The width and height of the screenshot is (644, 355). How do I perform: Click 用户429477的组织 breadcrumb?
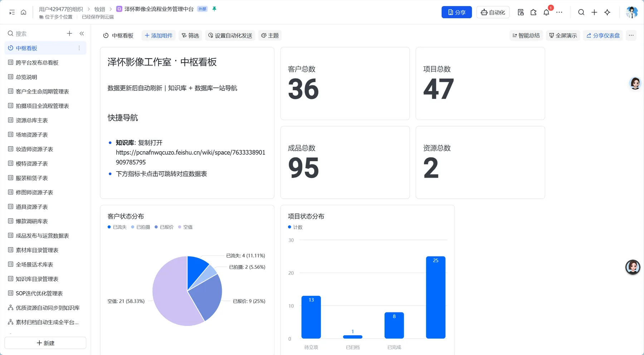tap(61, 9)
